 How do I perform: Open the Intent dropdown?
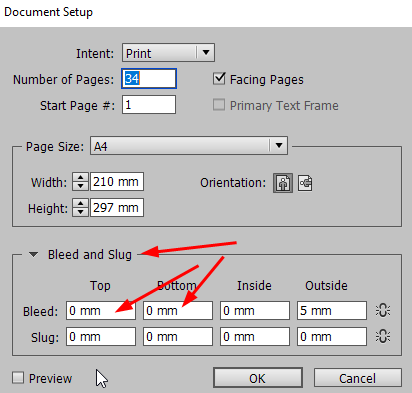point(168,53)
